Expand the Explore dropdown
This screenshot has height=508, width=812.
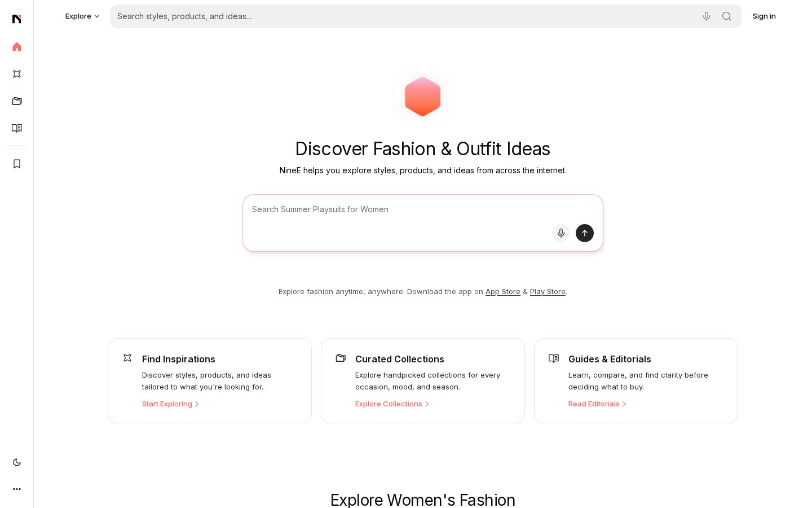coord(82,16)
